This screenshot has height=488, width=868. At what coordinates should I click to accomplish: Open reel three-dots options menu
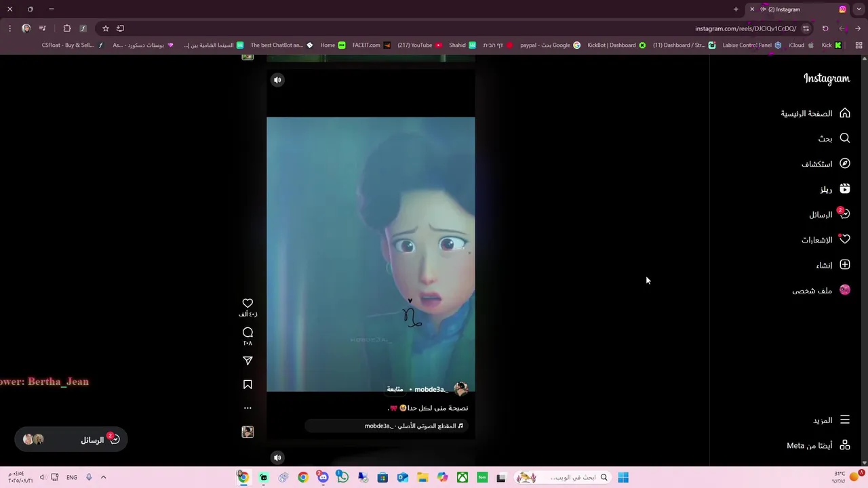[248, 408]
